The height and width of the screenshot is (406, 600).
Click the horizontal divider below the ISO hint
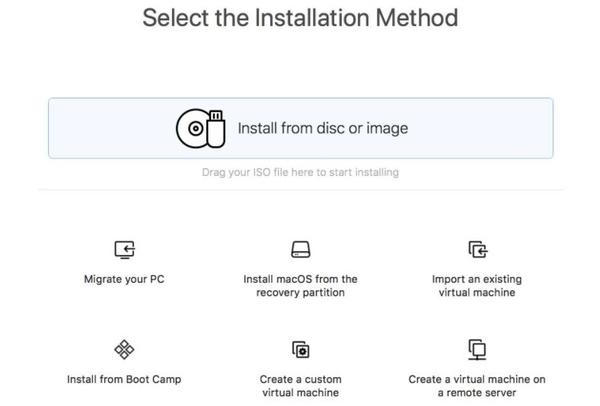click(x=300, y=189)
